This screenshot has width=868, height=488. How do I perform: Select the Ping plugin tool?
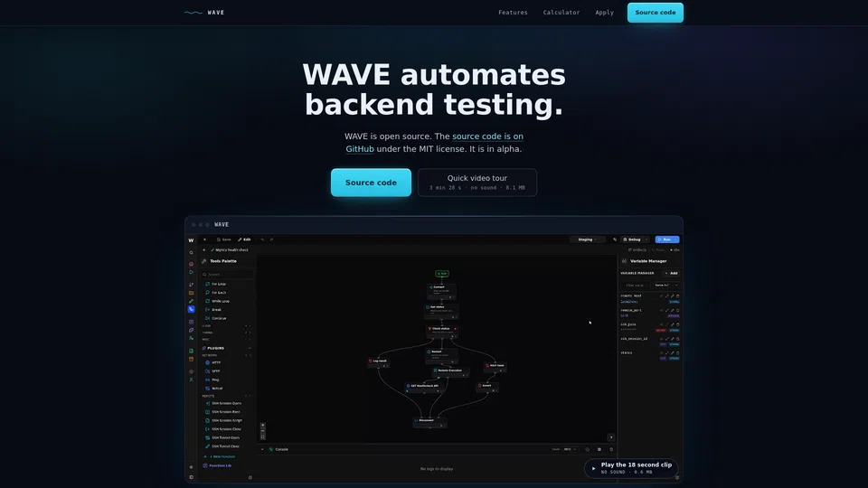point(212,380)
